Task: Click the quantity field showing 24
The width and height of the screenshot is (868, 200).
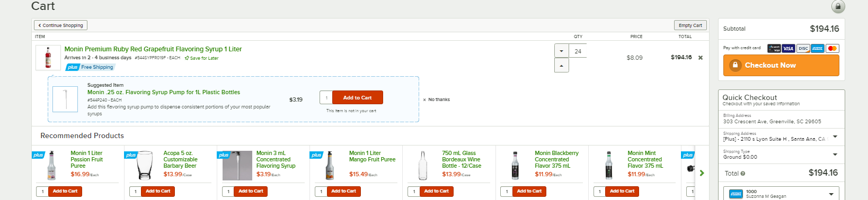Action: point(578,51)
